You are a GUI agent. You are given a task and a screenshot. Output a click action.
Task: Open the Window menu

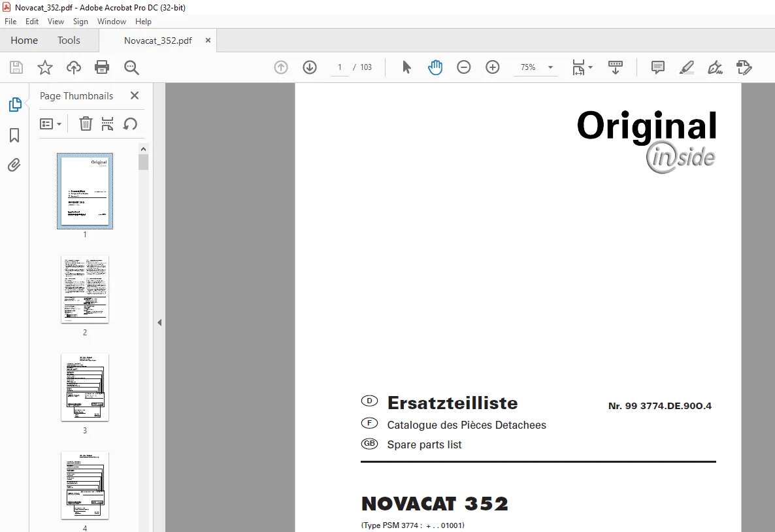pos(112,22)
